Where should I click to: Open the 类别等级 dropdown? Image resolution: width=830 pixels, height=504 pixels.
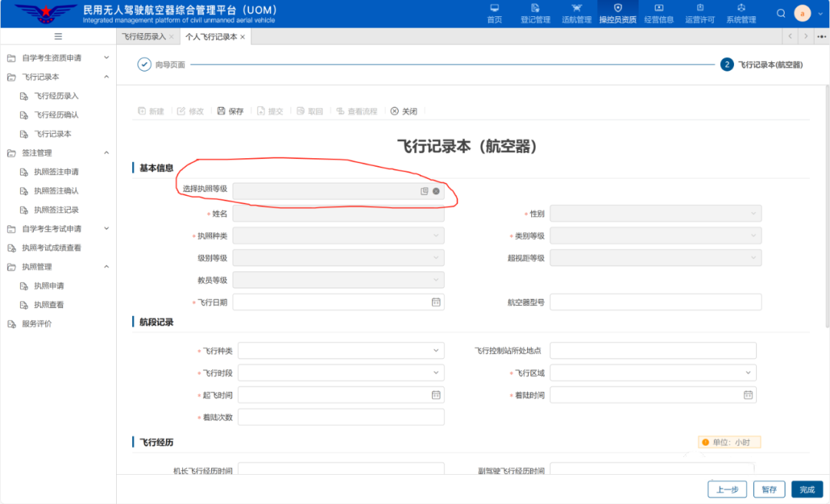pos(656,236)
